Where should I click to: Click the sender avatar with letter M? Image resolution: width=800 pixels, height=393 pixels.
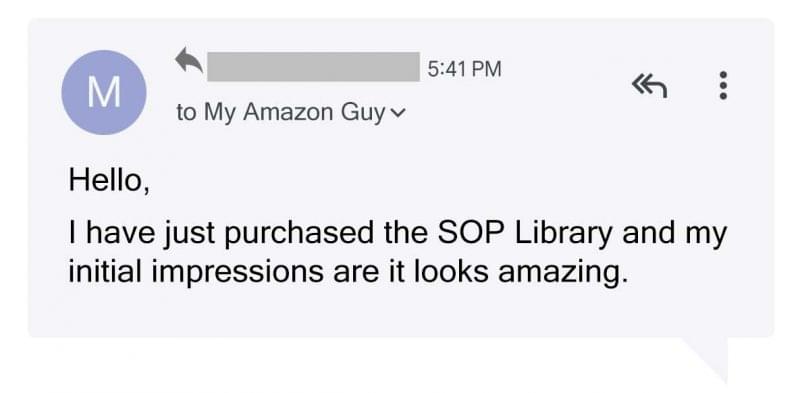pos(104,92)
